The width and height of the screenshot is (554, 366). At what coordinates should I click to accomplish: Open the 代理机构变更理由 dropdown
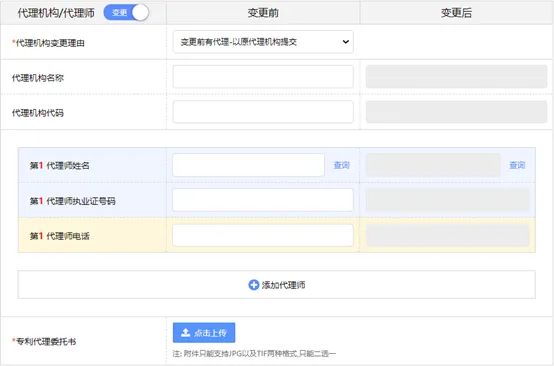click(263, 42)
